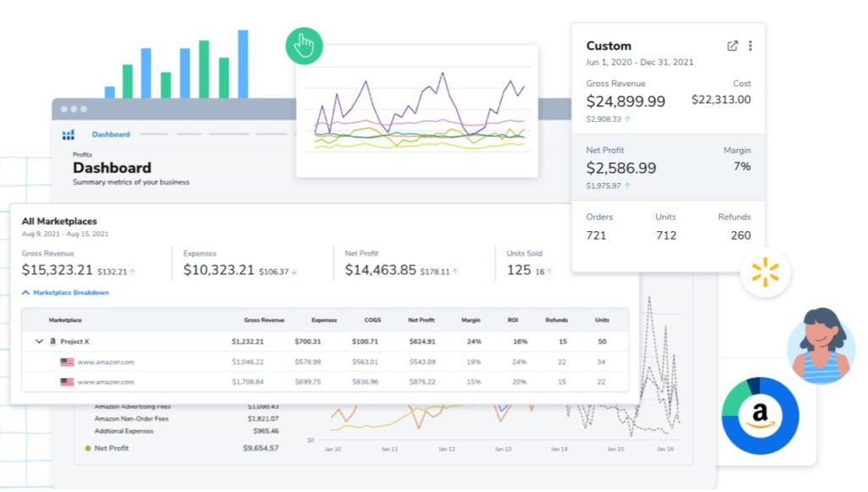
Task: Click the US flag beside $1,046.22 row
Action: coord(67,362)
